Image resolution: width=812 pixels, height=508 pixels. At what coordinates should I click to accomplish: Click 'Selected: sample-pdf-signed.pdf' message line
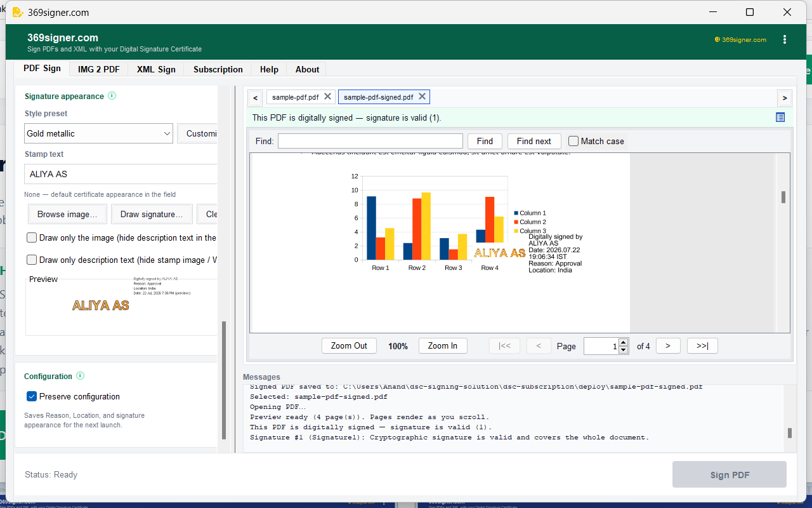coord(318,397)
